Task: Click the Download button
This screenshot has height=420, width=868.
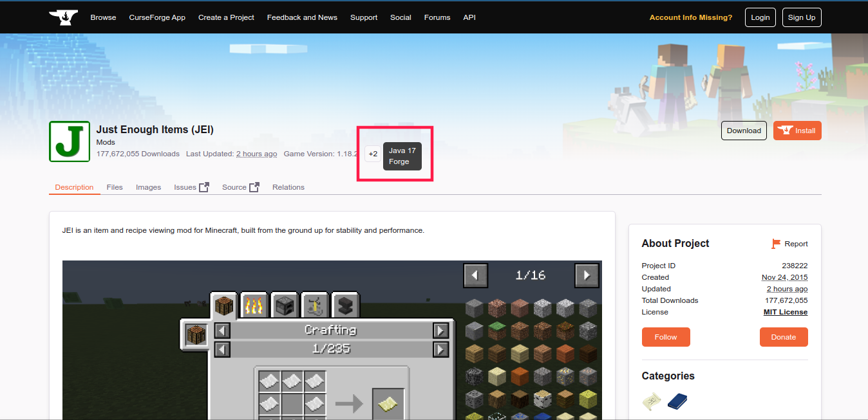Action: coord(744,131)
